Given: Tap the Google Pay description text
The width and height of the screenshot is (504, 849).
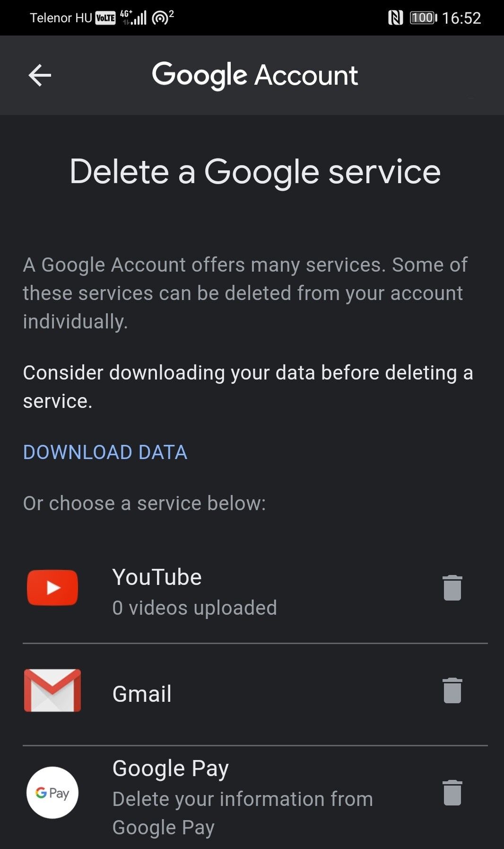Looking at the screenshot, I should tap(243, 814).
